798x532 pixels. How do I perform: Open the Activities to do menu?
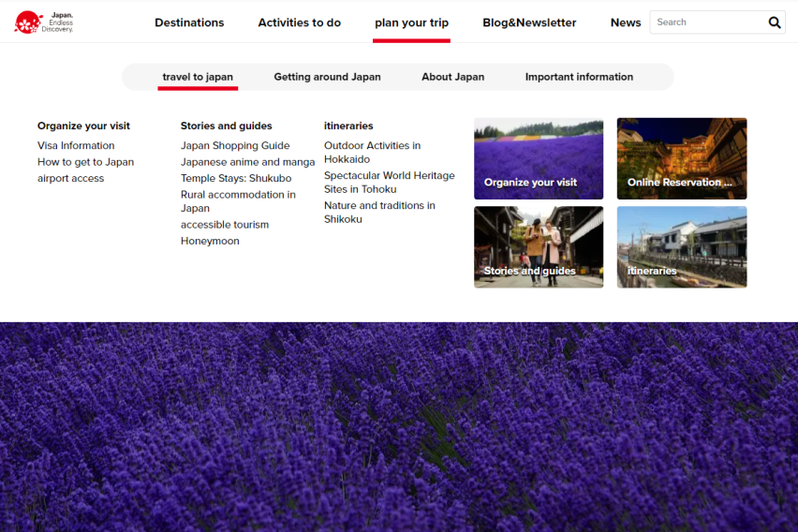[299, 22]
